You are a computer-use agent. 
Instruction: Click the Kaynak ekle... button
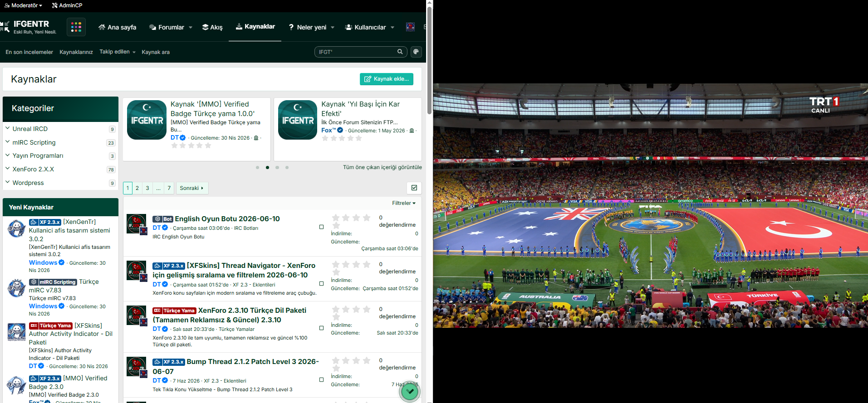click(387, 79)
